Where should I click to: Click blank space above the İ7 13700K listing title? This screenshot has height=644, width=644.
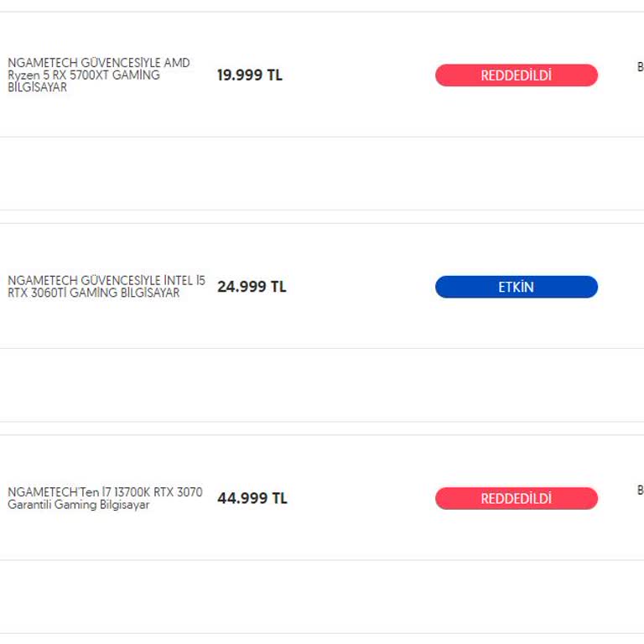click(101, 460)
